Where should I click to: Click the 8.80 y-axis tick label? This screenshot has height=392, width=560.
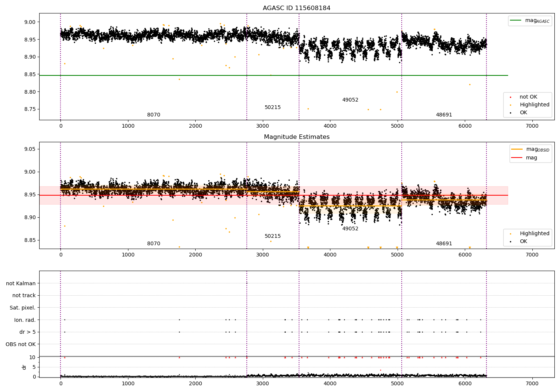click(30, 92)
